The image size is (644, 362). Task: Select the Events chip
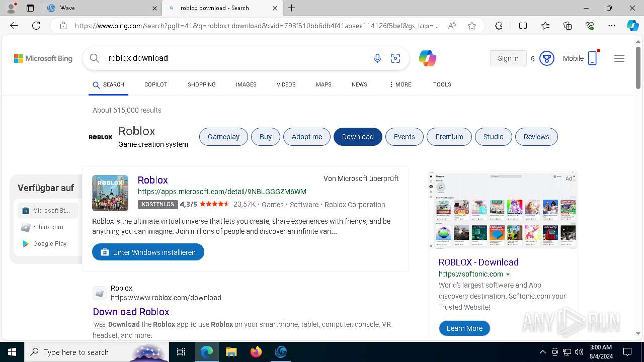coord(405,137)
